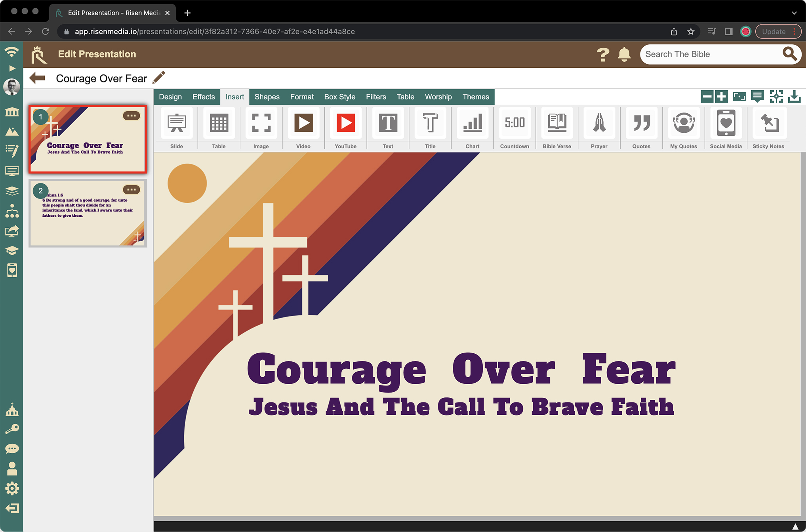Insert a Bible Verse element
806x532 pixels.
[556, 123]
